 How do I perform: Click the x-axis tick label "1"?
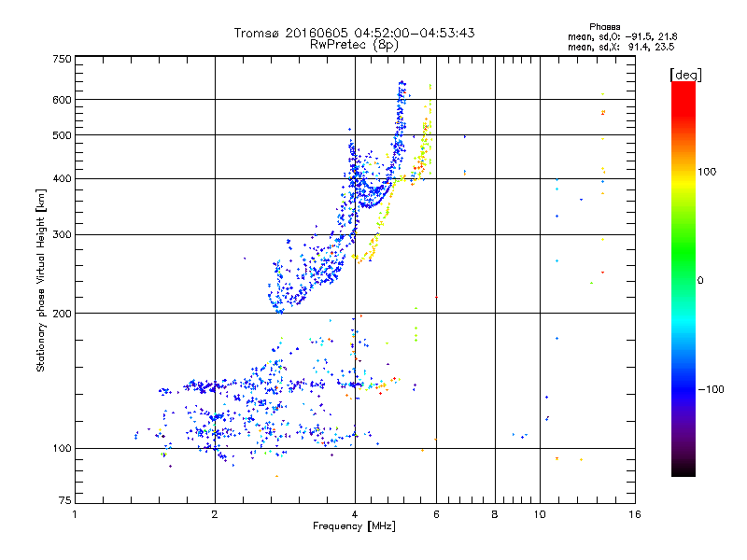pyautogui.click(x=75, y=514)
